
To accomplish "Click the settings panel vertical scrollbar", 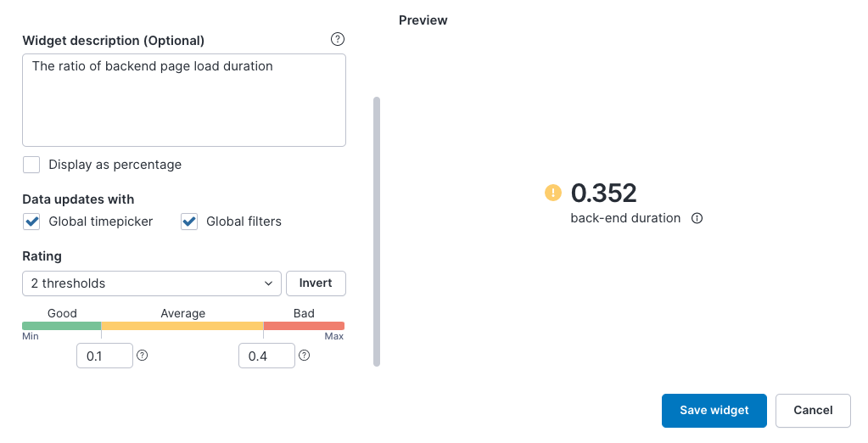I will coord(377,231).
